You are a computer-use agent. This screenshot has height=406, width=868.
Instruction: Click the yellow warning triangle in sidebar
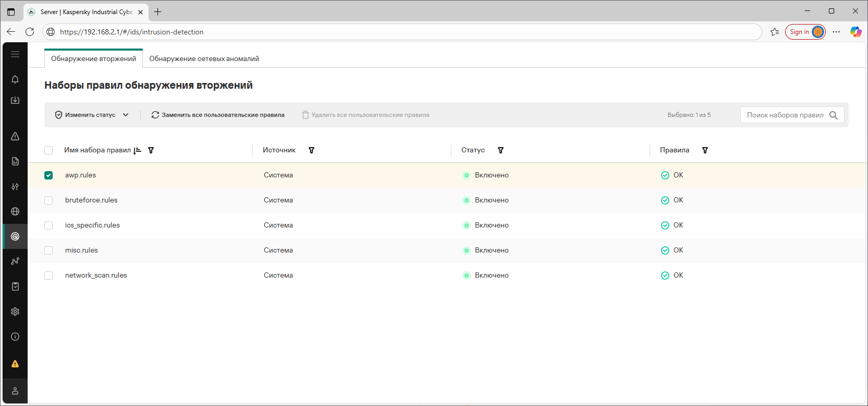tap(15, 364)
